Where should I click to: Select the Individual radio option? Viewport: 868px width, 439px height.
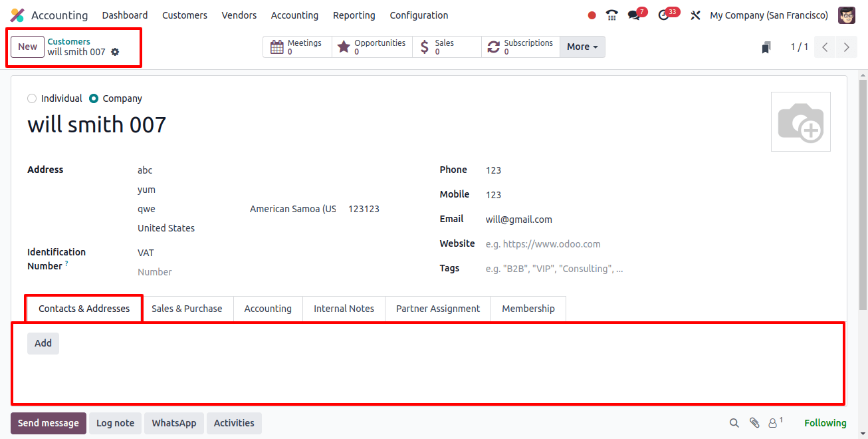pos(32,98)
